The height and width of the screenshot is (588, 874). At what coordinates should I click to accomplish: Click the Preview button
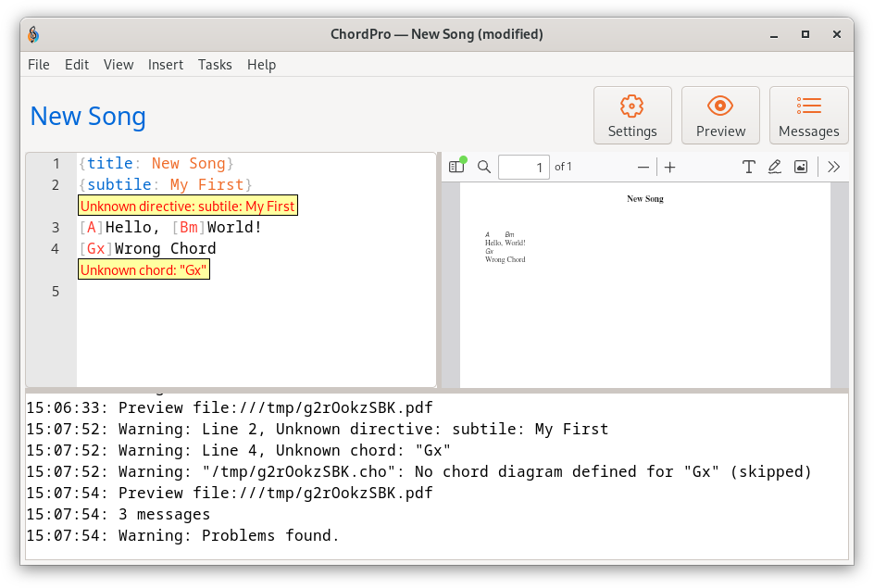click(720, 116)
